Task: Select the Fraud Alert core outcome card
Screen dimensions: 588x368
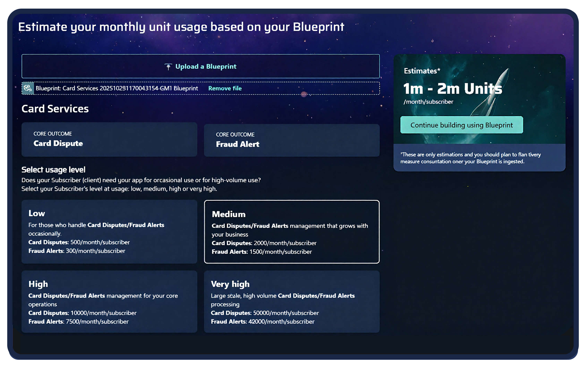Action: click(292, 140)
